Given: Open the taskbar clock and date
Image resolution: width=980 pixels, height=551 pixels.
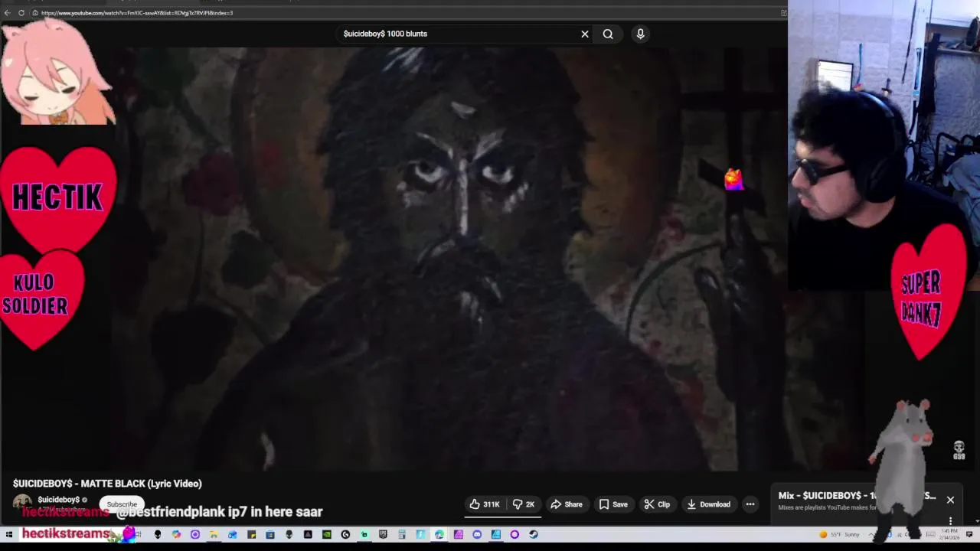Looking at the screenshot, I should click(x=948, y=534).
